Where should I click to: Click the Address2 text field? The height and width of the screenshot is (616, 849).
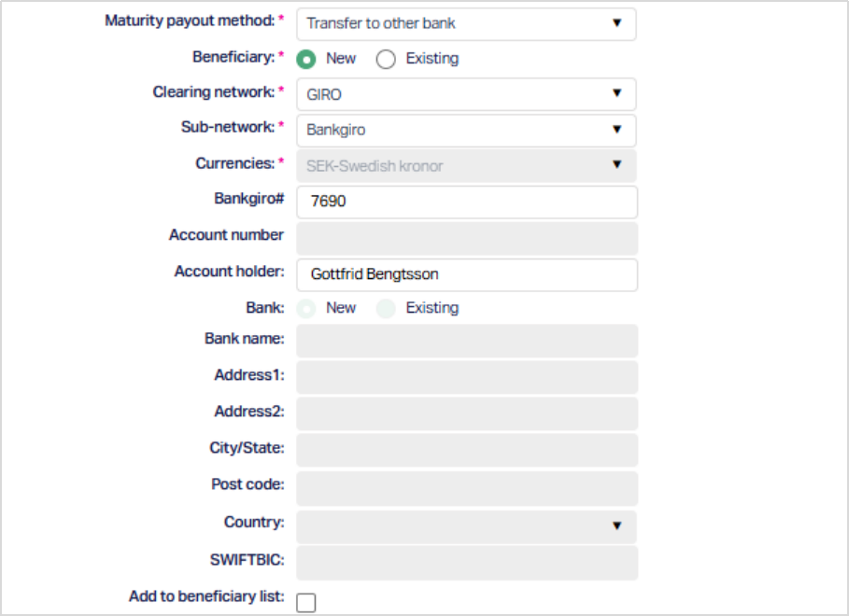[x=466, y=413]
